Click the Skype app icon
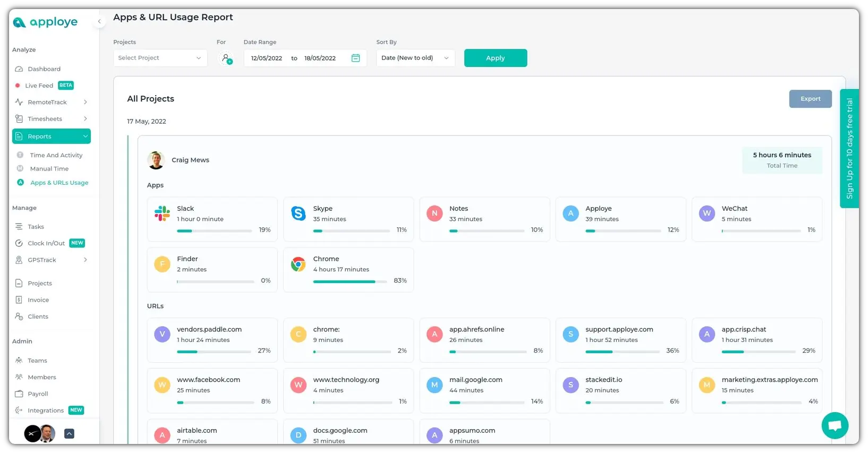This screenshot has width=868, height=453. click(299, 213)
